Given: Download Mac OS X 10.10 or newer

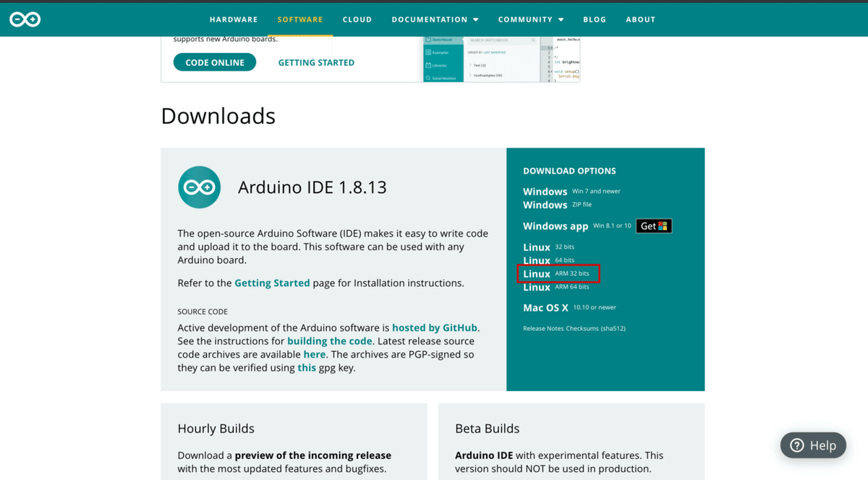Looking at the screenshot, I should [x=569, y=308].
